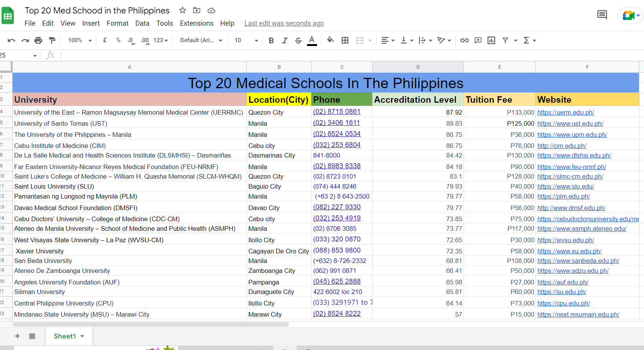Open the font size dropdown
The height and width of the screenshot is (350, 644).
246,40
